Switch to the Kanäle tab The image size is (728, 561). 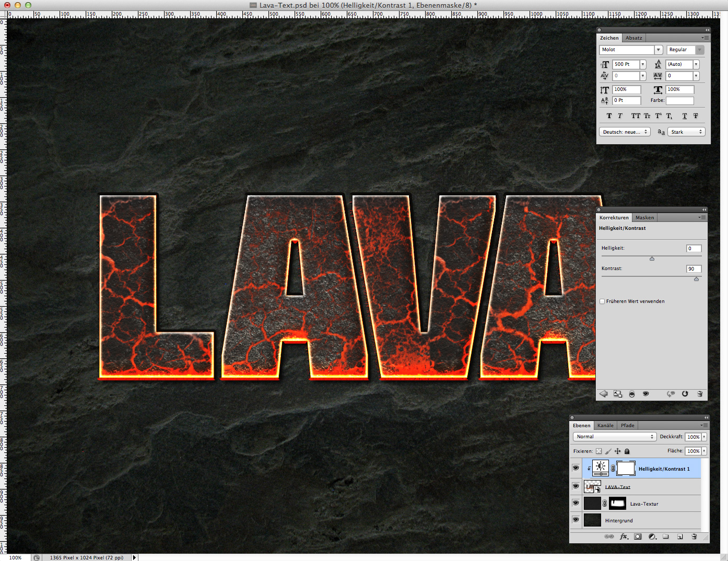[x=605, y=425]
